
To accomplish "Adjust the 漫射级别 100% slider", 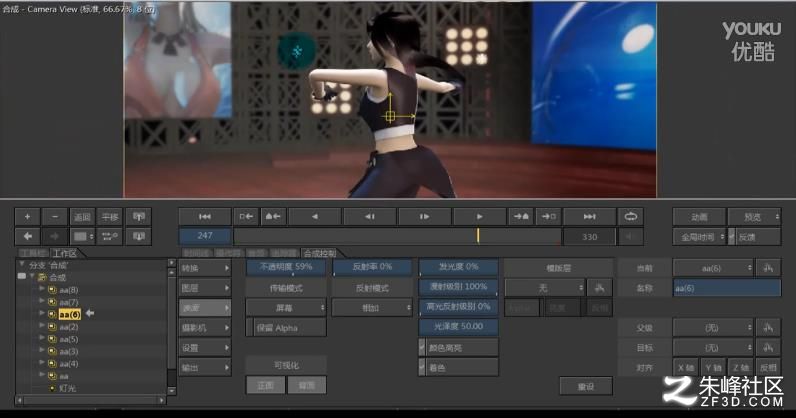I will pos(458,287).
